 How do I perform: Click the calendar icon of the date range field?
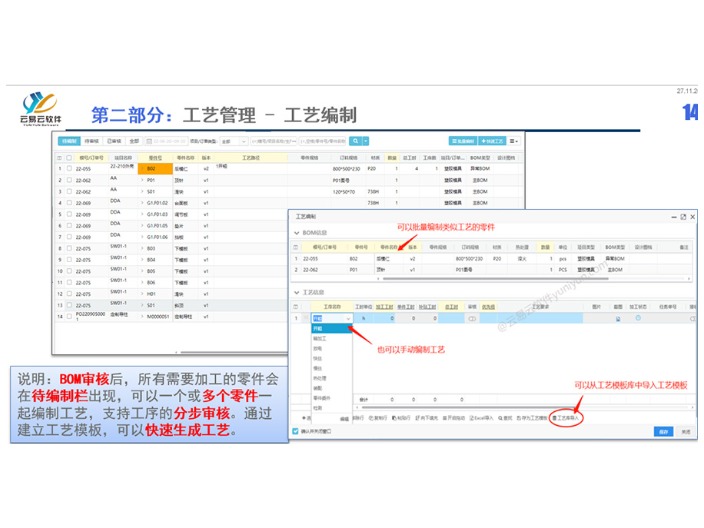[x=149, y=141]
